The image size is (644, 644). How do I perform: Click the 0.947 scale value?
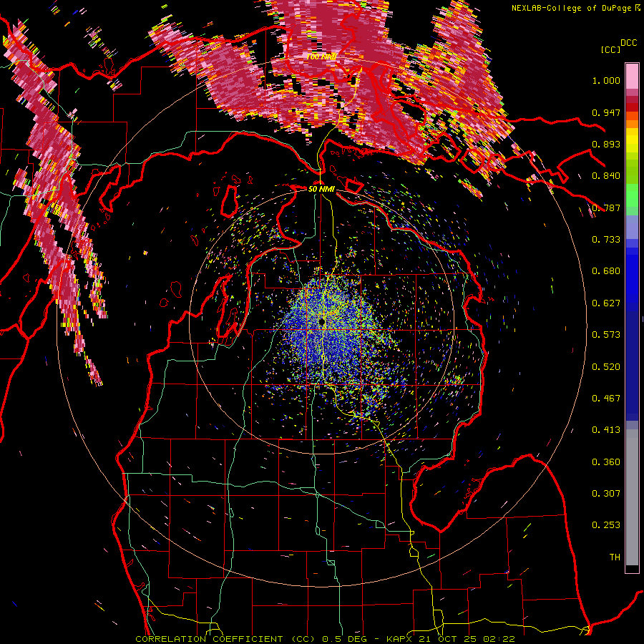pyautogui.click(x=606, y=112)
